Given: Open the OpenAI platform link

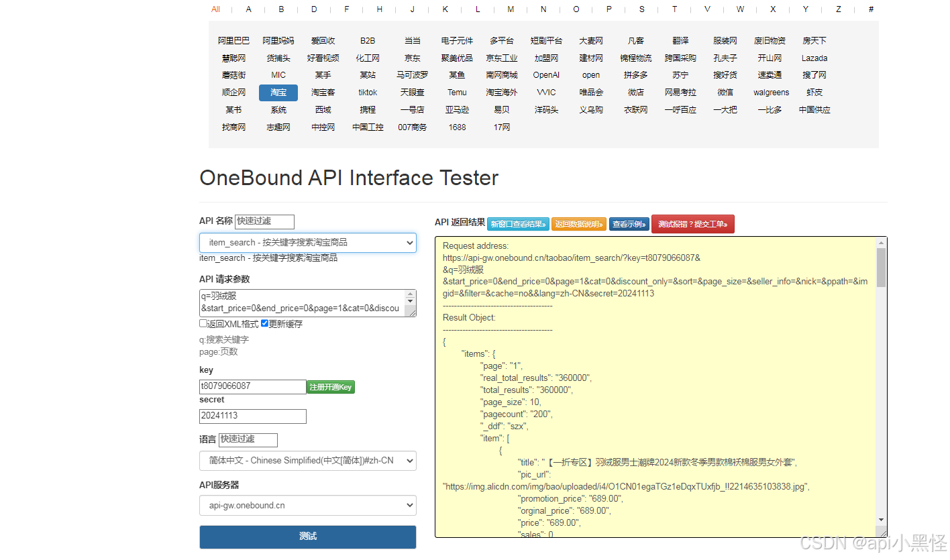Looking at the screenshot, I should coord(546,75).
